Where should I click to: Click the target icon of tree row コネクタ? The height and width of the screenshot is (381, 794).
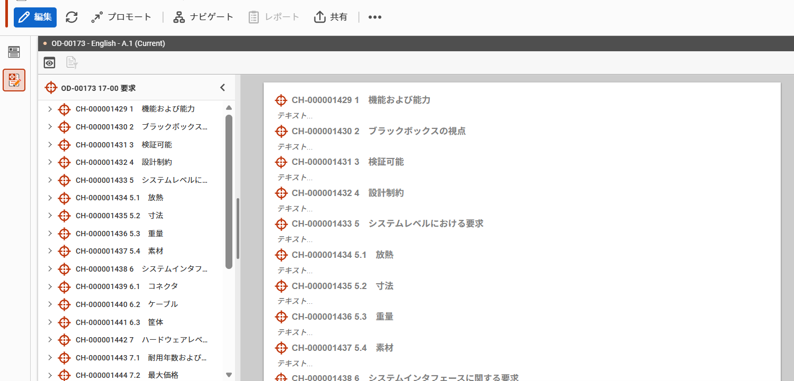point(64,287)
